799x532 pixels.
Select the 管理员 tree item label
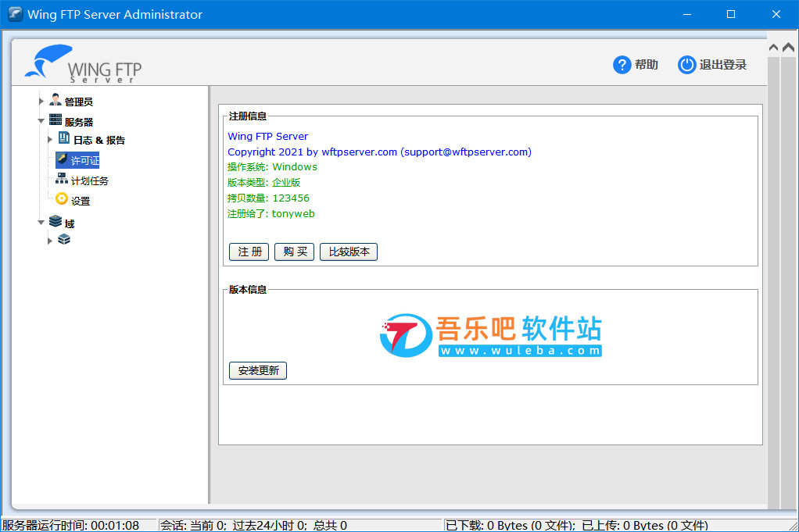(78, 102)
